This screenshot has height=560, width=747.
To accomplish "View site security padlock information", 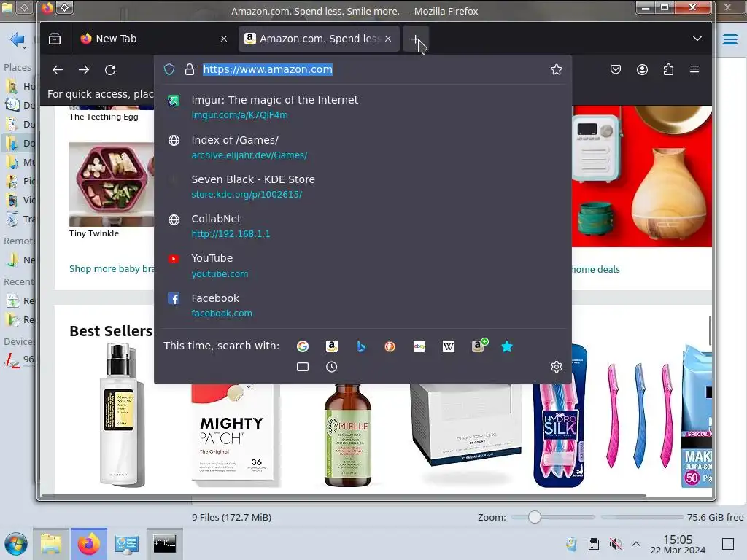I will point(190,69).
